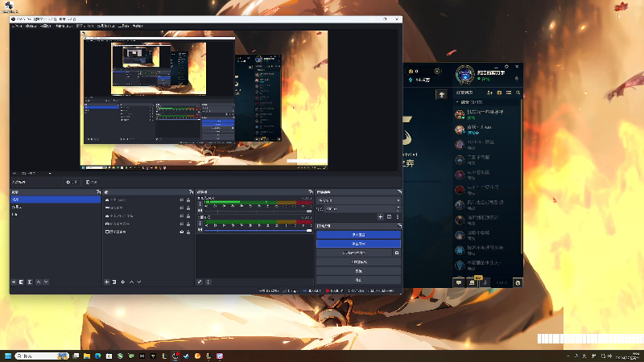Toggle voice microphone icon in League client
Image resolution: width=644 pixels, height=362 pixels.
pyautogui.click(x=485, y=282)
